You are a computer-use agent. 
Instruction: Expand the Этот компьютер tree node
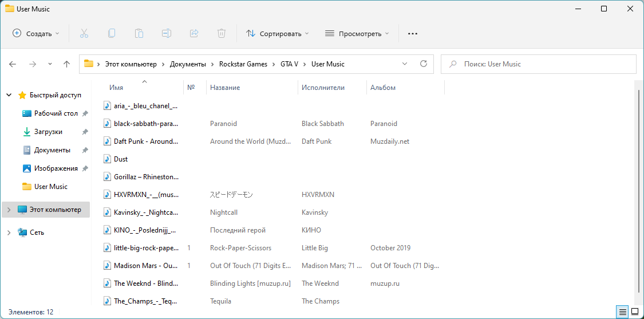[9, 210]
